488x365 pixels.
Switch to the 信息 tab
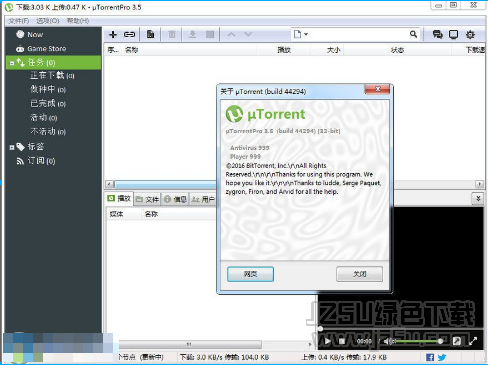(176, 199)
